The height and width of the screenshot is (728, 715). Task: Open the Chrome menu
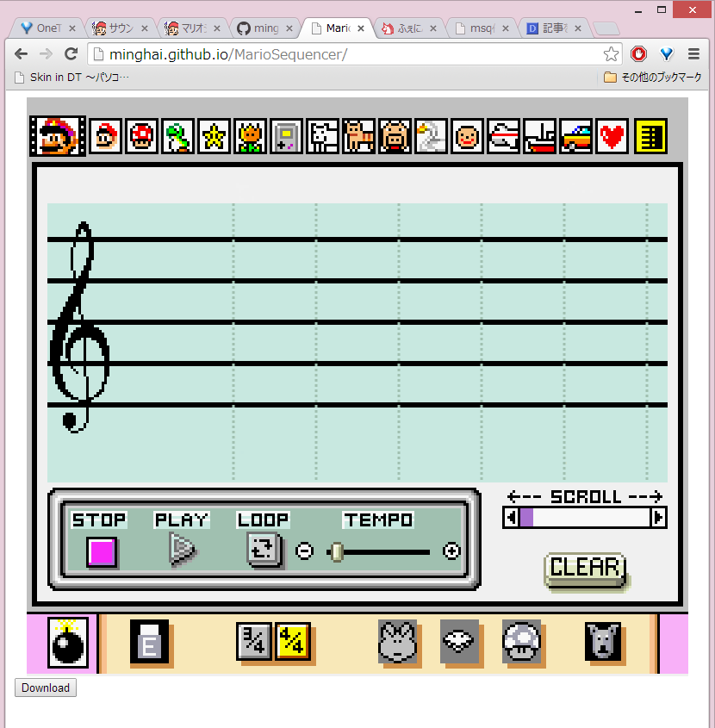pos(693,53)
